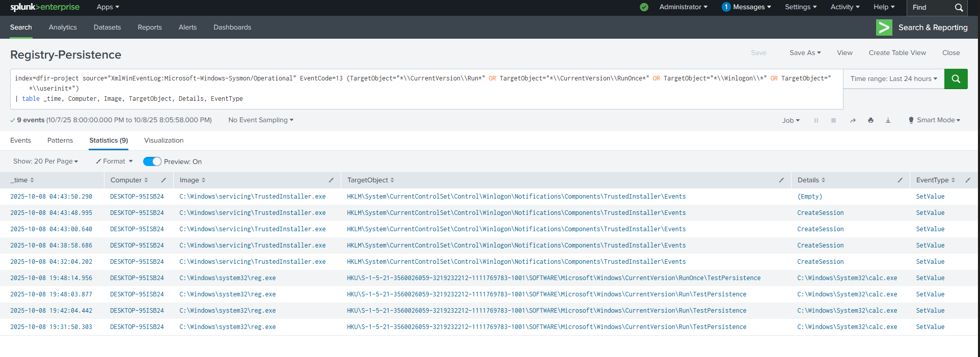Viewport: 980px width, 357px height.
Task: Click the Search & Reporting app icon
Action: click(x=884, y=28)
